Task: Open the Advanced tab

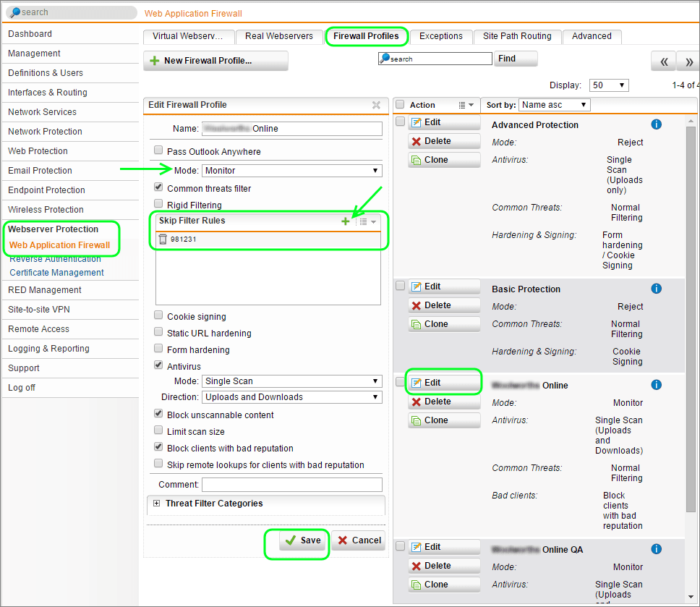Action: [x=592, y=36]
